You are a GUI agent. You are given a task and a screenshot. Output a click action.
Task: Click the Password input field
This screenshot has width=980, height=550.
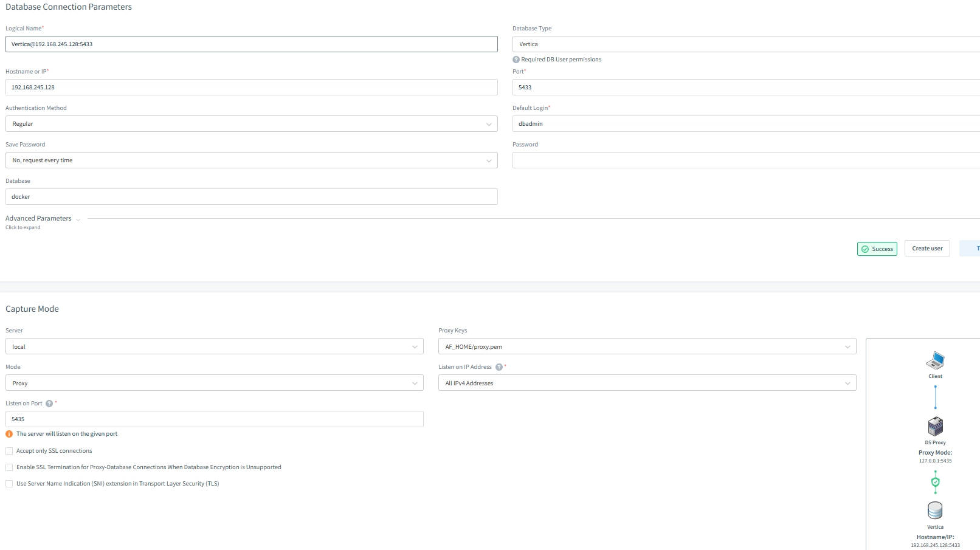pyautogui.click(x=745, y=160)
